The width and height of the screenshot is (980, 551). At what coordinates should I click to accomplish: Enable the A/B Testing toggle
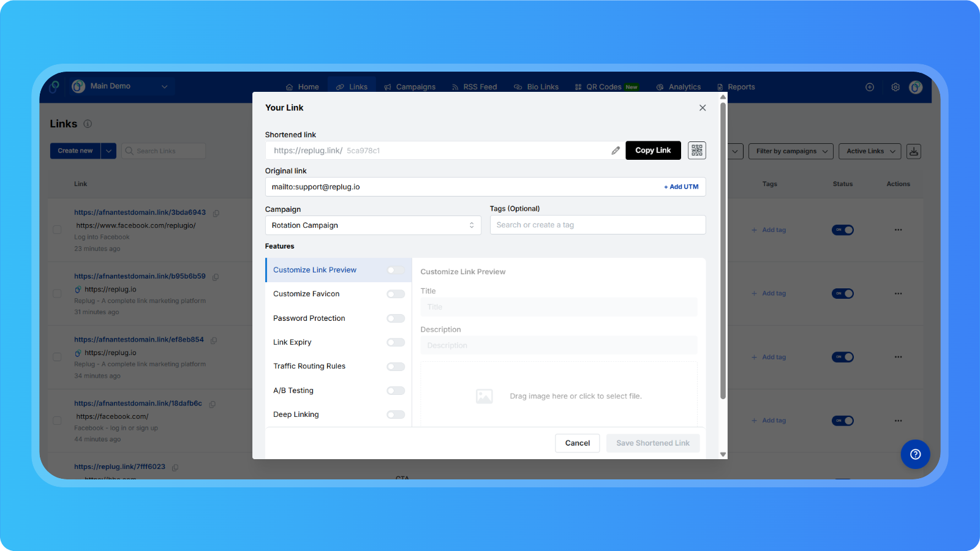pyautogui.click(x=396, y=391)
